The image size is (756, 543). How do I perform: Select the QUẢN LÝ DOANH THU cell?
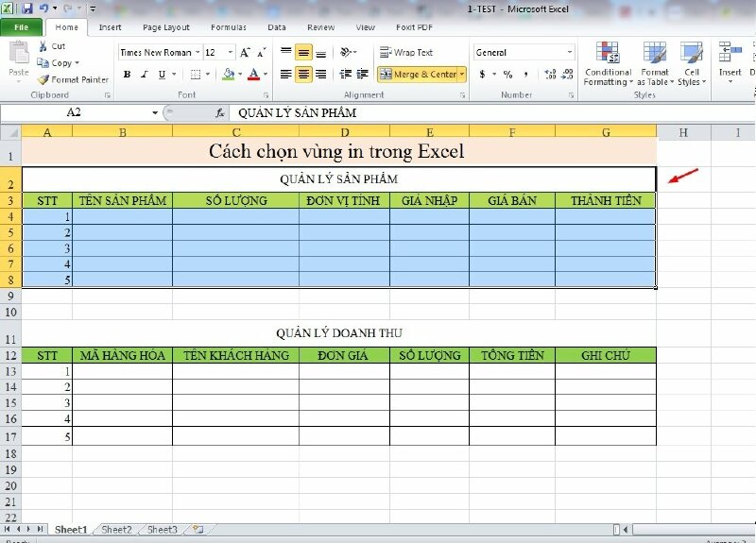click(339, 333)
